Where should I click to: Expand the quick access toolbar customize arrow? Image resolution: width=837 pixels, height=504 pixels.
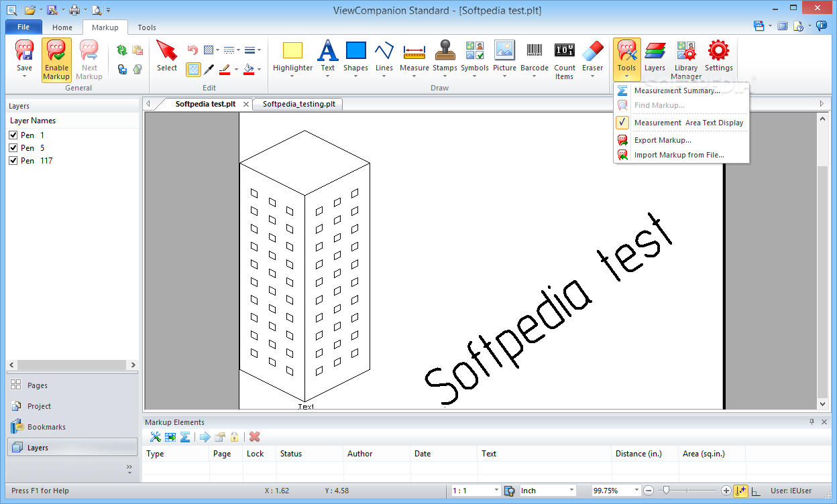109,10
